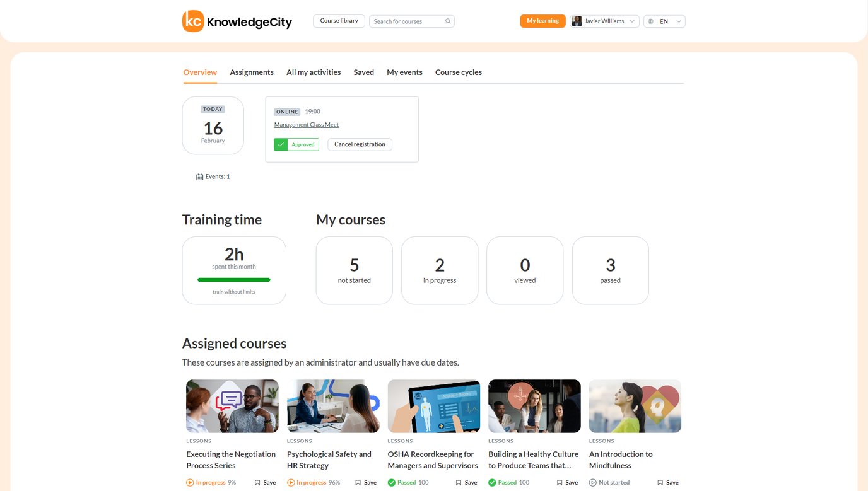Click the calendar icon next to Events: 1
This screenshot has height=491, width=868.
tap(199, 176)
